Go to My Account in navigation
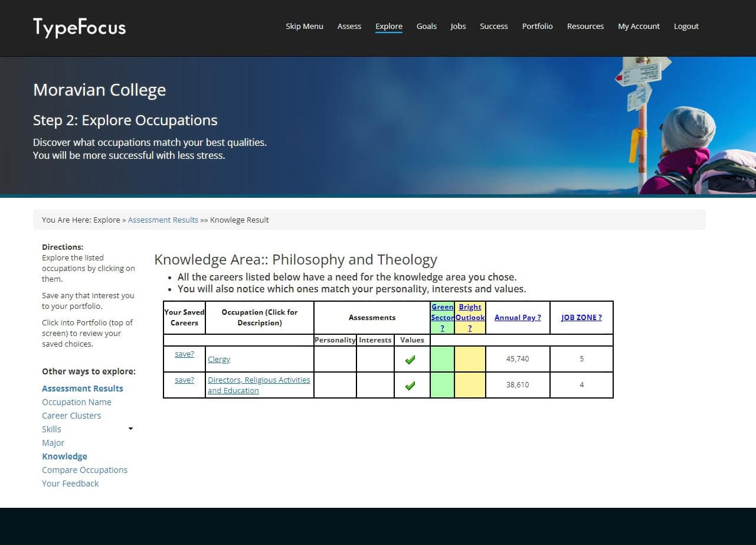 [639, 27]
